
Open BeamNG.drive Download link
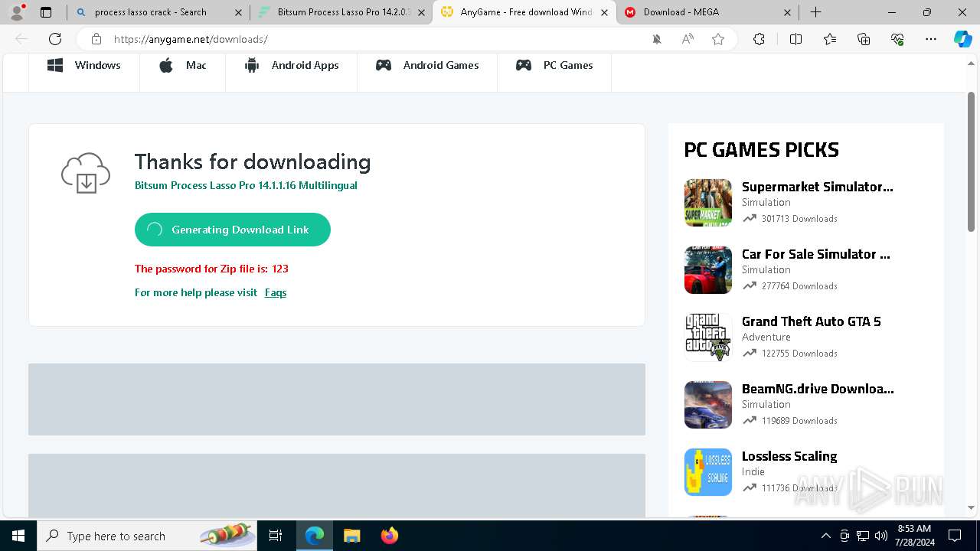click(x=818, y=389)
